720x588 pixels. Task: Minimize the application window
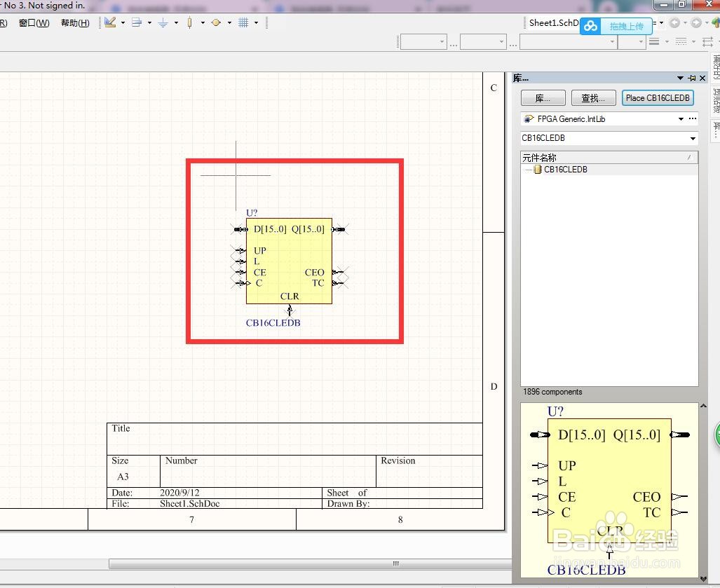664,5
